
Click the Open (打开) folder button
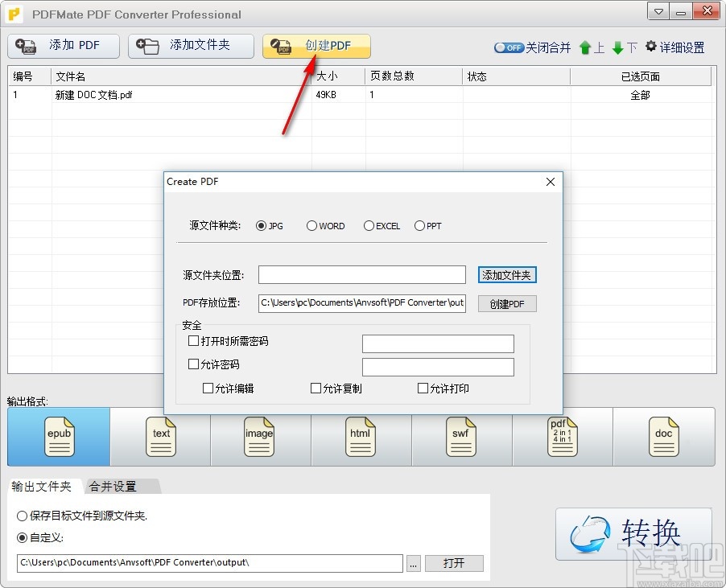coord(454,564)
